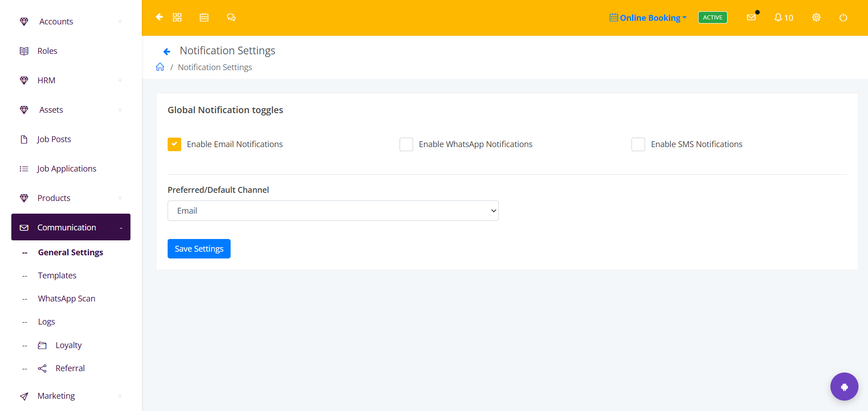868x411 pixels.
Task: Check Enable WhatsApp Notifications box
Action: (406, 144)
